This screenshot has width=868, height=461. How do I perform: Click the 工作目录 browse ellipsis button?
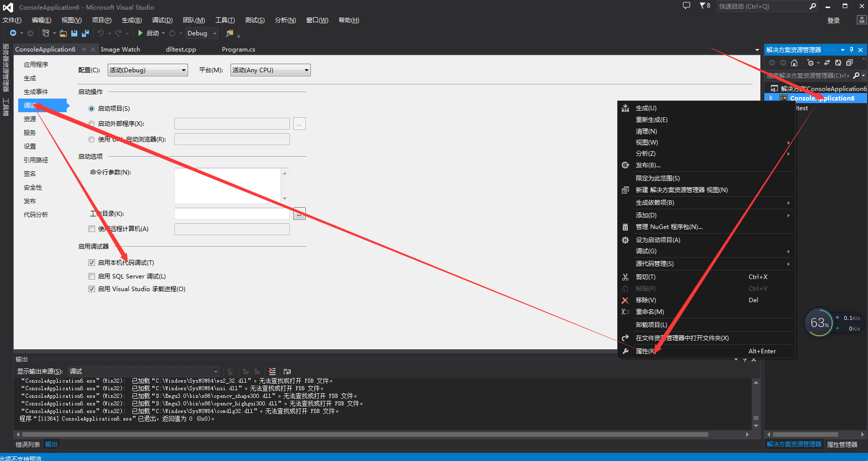pyautogui.click(x=299, y=214)
